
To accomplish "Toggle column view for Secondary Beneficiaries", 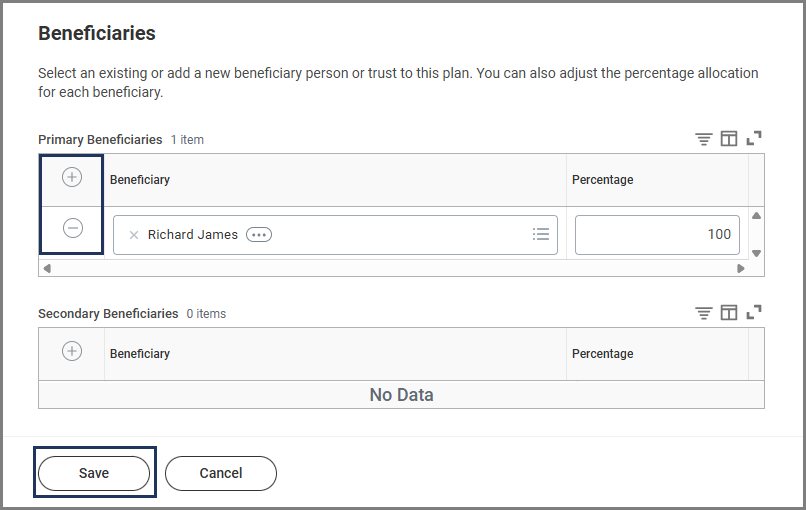I will (729, 313).
